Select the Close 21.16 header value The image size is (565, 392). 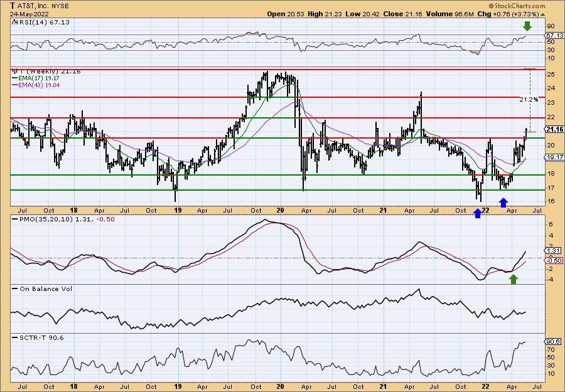[x=403, y=14]
